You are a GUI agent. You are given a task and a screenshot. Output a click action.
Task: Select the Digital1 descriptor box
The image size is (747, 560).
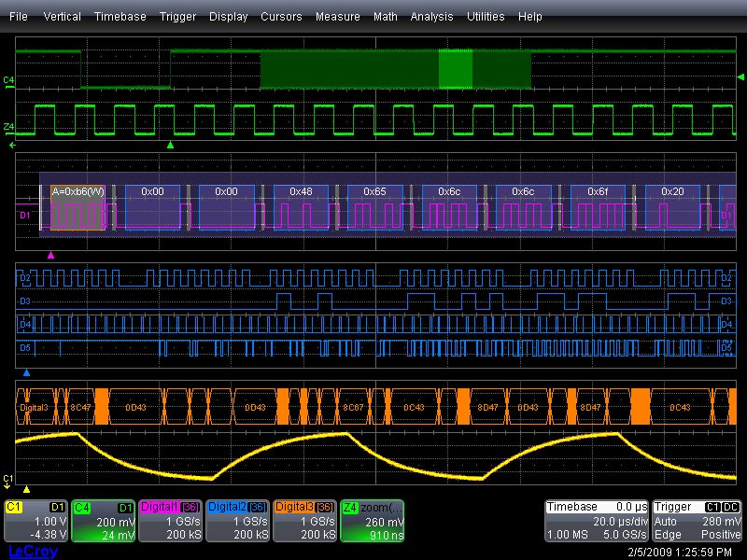[170, 520]
